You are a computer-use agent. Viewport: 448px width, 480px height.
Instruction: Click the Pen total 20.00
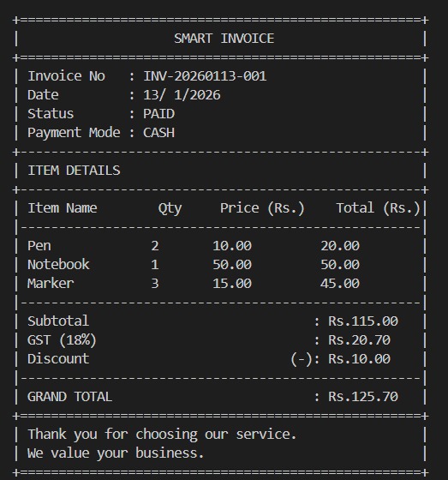coord(340,246)
